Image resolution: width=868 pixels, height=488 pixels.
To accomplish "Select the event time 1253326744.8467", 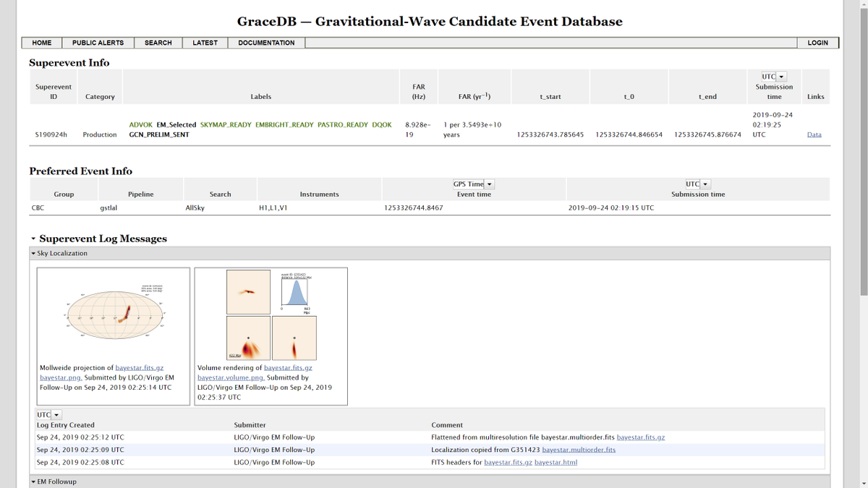I will [413, 207].
